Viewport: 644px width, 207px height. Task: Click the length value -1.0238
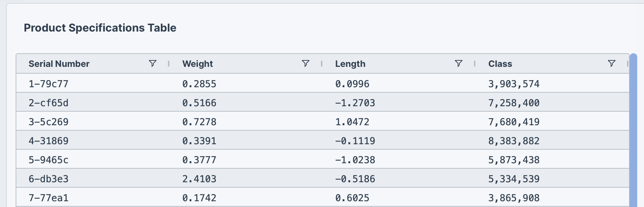pyautogui.click(x=355, y=159)
